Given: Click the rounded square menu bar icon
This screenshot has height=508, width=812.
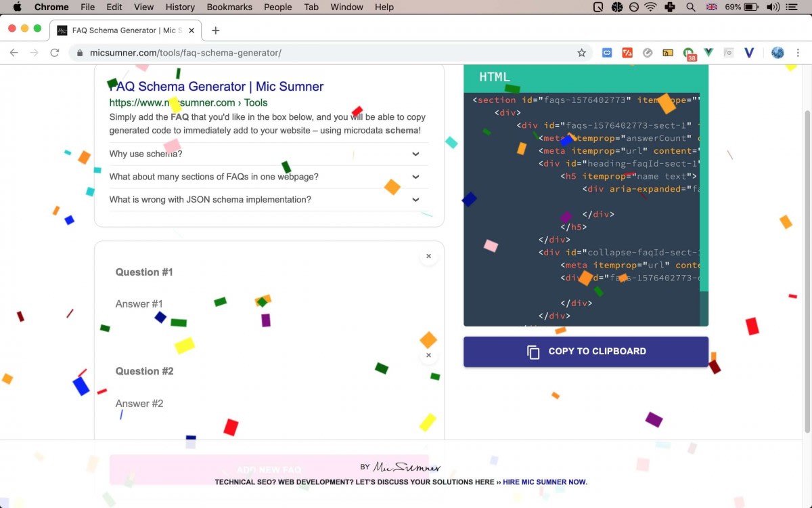Looking at the screenshot, I should (599, 7).
